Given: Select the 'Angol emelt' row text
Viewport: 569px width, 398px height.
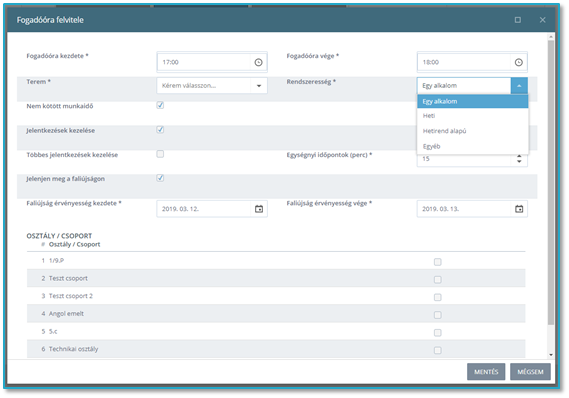Looking at the screenshot, I should [x=66, y=314].
